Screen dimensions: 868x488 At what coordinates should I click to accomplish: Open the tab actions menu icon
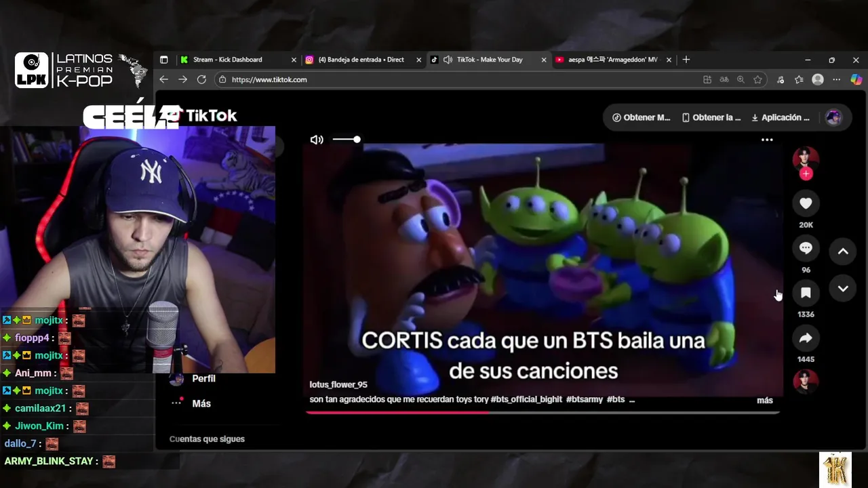click(x=163, y=60)
